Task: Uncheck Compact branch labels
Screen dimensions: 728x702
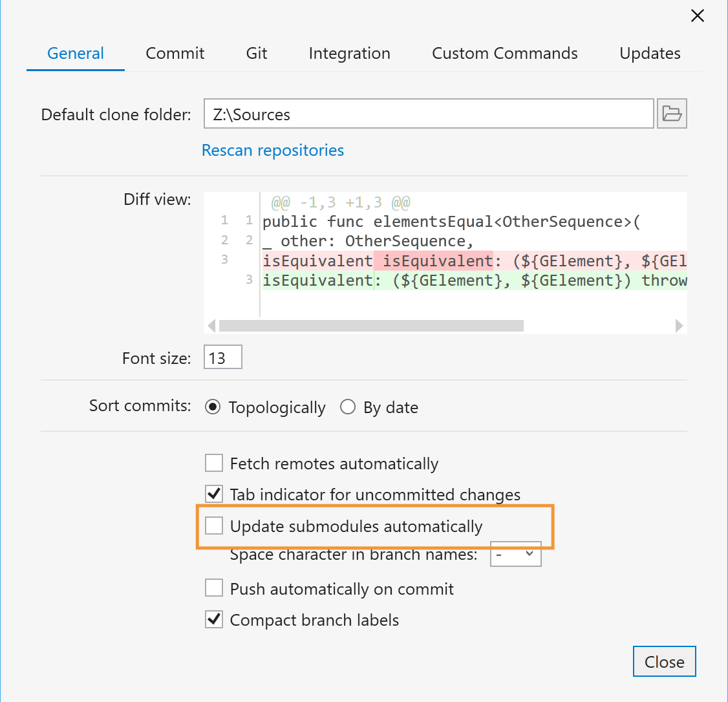Action: pos(213,619)
